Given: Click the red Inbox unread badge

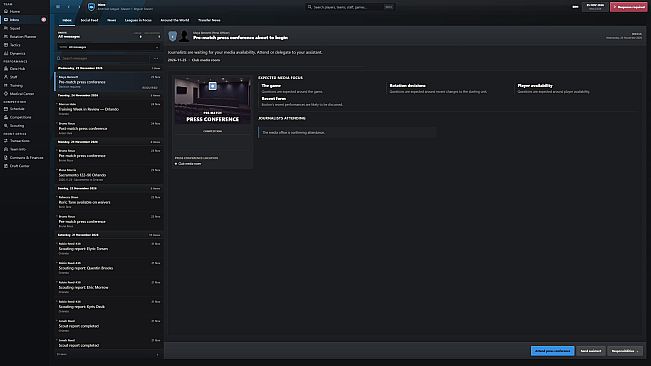Looking at the screenshot, I should (x=44, y=20).
